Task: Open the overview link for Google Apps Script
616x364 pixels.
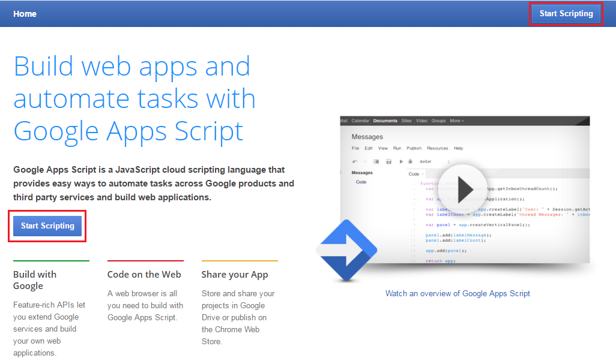Action: pos(457,293)
